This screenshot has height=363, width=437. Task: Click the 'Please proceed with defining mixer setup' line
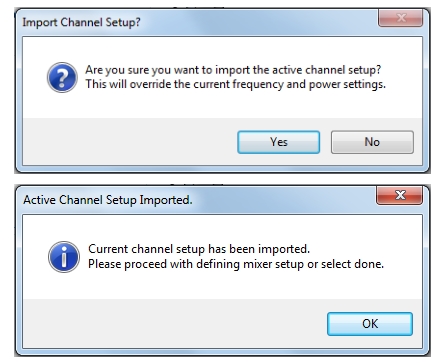[236, 264]
